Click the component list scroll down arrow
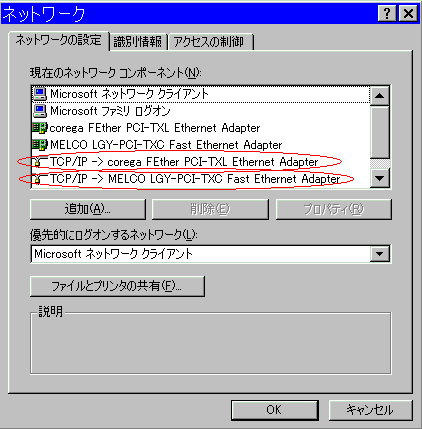This screenshot has width=422, height=429. coord(379,178)
